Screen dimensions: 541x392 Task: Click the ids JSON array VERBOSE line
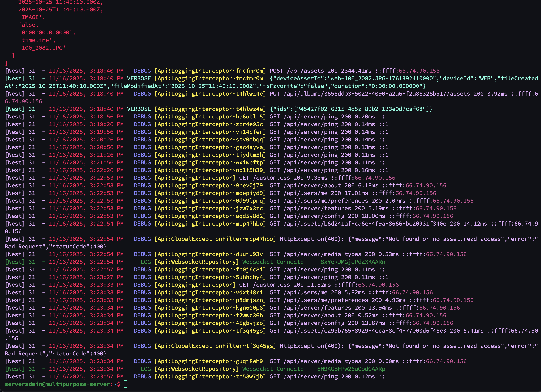(x=351, y=109)
